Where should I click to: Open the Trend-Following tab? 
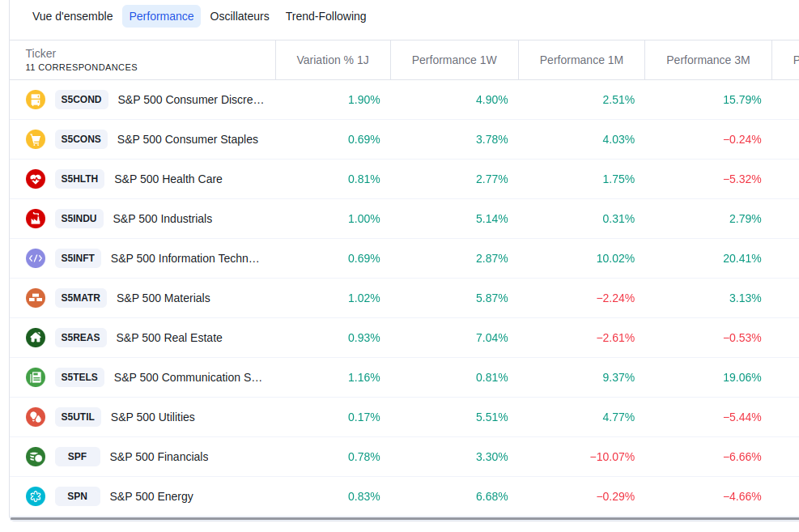point(325,16)
